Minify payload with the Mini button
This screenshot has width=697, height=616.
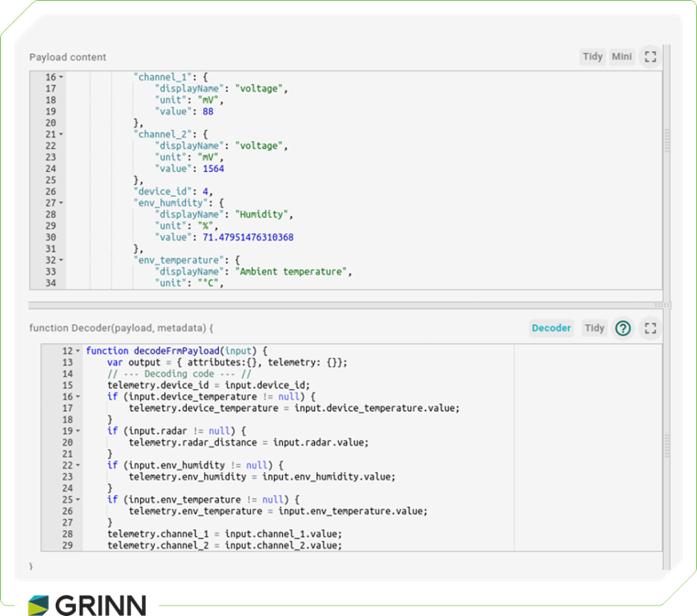tap(622, 57)
